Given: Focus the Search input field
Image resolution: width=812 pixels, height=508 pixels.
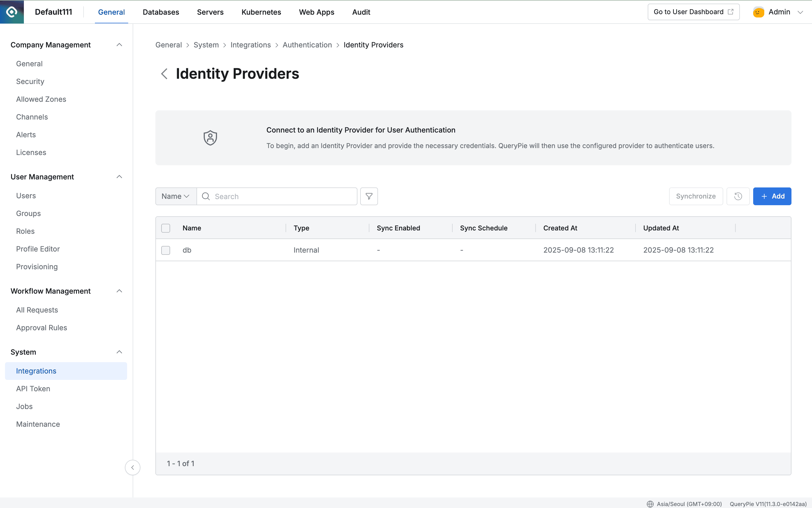Looking at the screenshot, I should [x=283, y=196].
